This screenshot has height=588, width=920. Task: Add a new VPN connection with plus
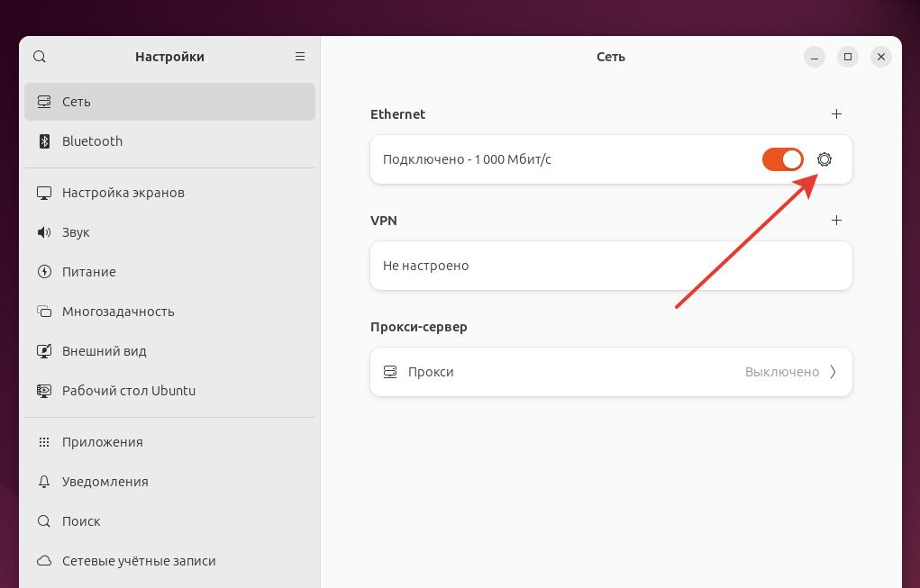tap(837, 220)
